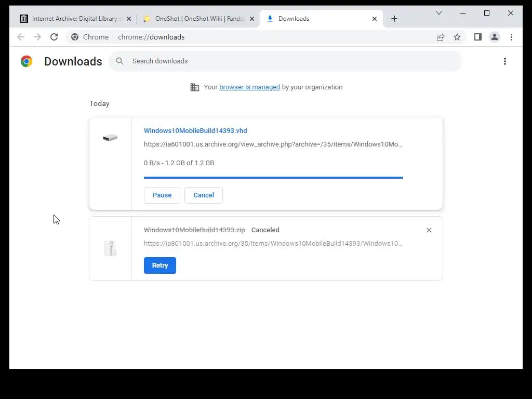Viewport: 532px width, 399px height.
Task: Close the Internet Archive tab
Action: pos(129,19)
